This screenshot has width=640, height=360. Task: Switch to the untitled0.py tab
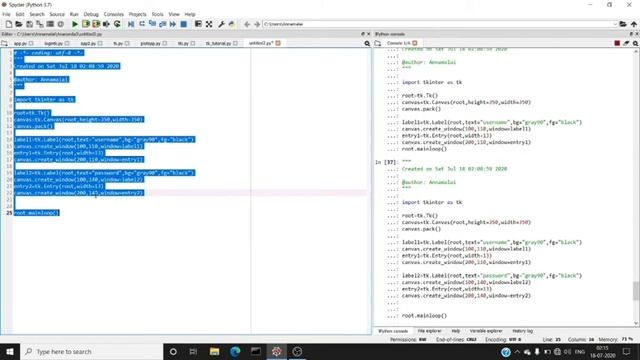click(x=261, y=43)
